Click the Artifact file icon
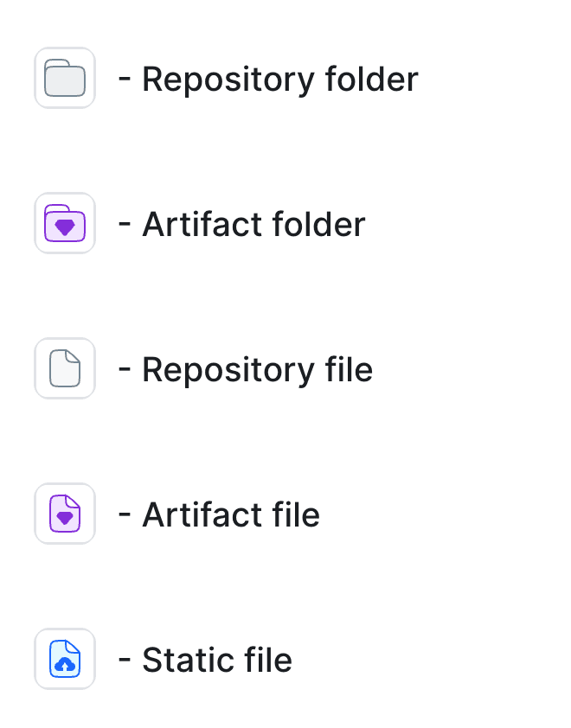This screenshot has height=728, width=571. 65,514
